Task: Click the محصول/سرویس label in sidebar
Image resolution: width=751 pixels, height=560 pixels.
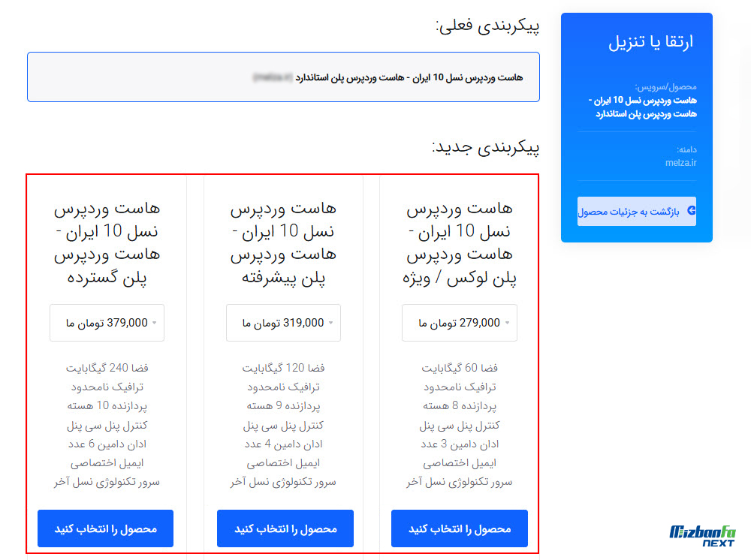Action: pyautogui.click(x=665, y=87)
